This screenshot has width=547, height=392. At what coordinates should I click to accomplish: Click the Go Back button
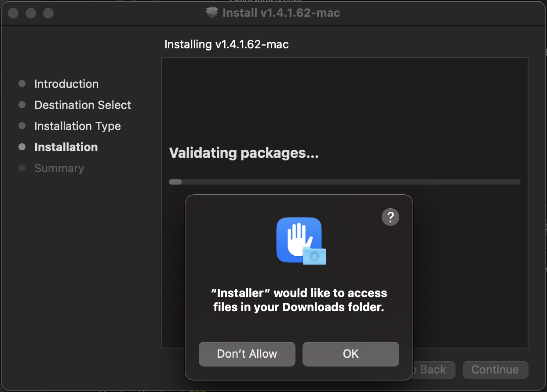[431, 370]
